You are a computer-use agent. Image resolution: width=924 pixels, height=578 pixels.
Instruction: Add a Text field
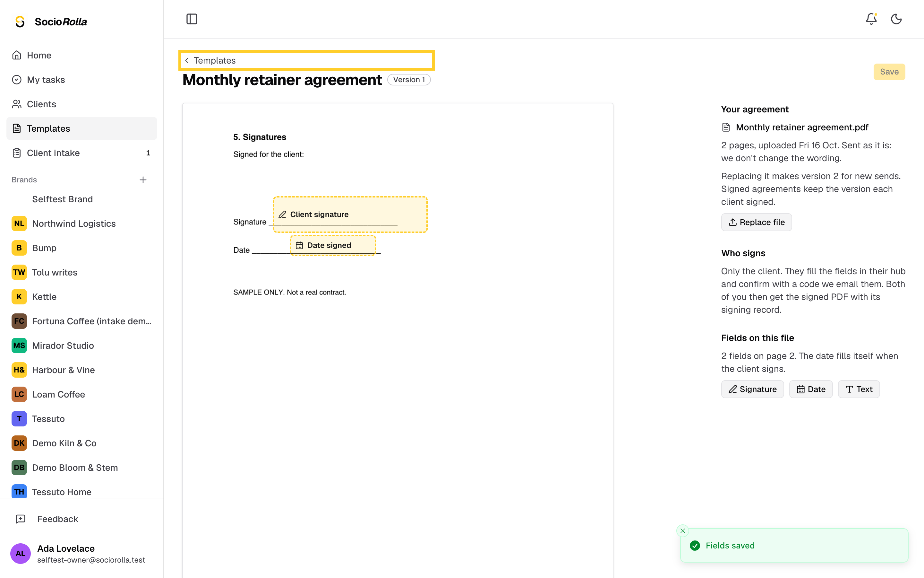(859, 389)
